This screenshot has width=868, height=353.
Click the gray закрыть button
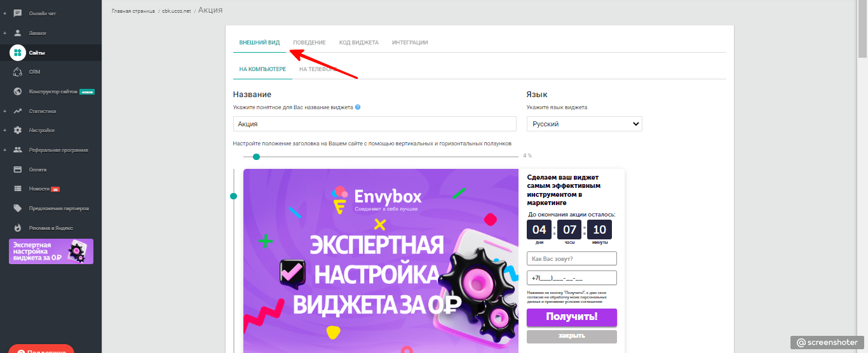coord(572,336)
